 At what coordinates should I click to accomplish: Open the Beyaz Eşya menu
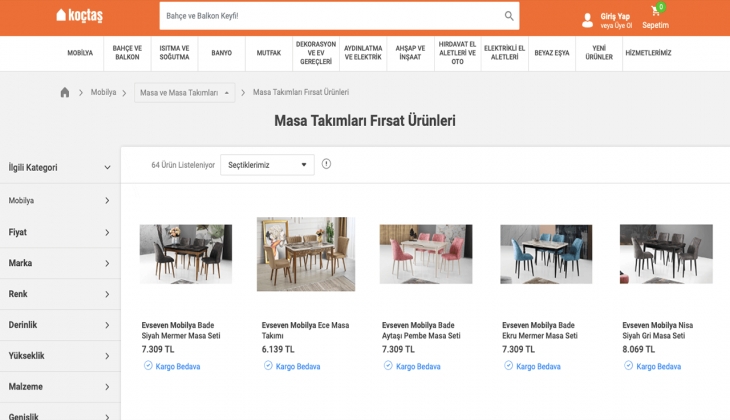(x=551, y=53)
